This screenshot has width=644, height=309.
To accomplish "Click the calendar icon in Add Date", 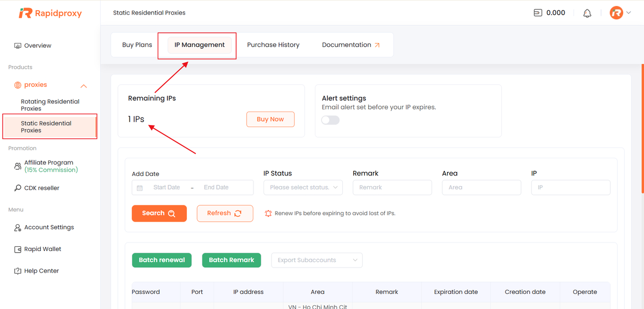I will (140, 188).
